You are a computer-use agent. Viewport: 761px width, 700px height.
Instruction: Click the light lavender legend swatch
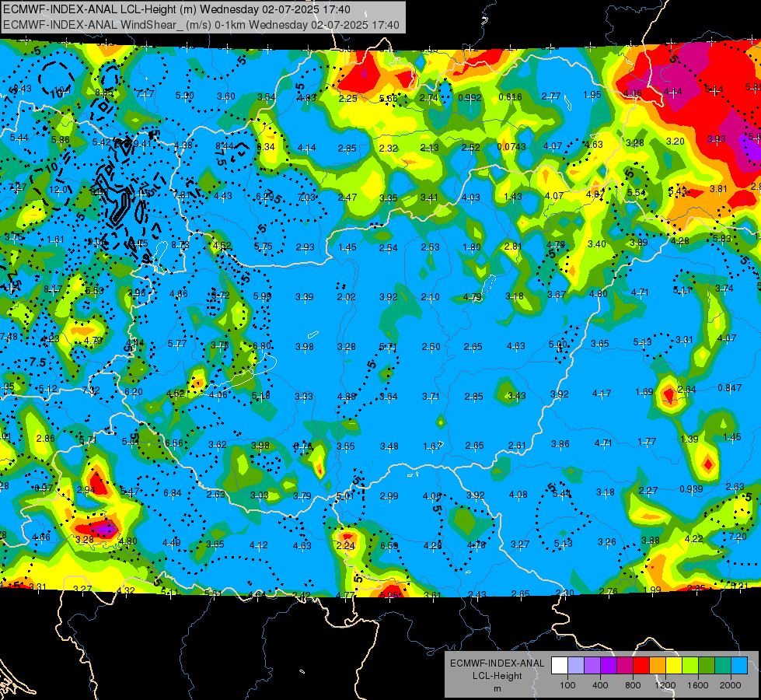point(576,666)
